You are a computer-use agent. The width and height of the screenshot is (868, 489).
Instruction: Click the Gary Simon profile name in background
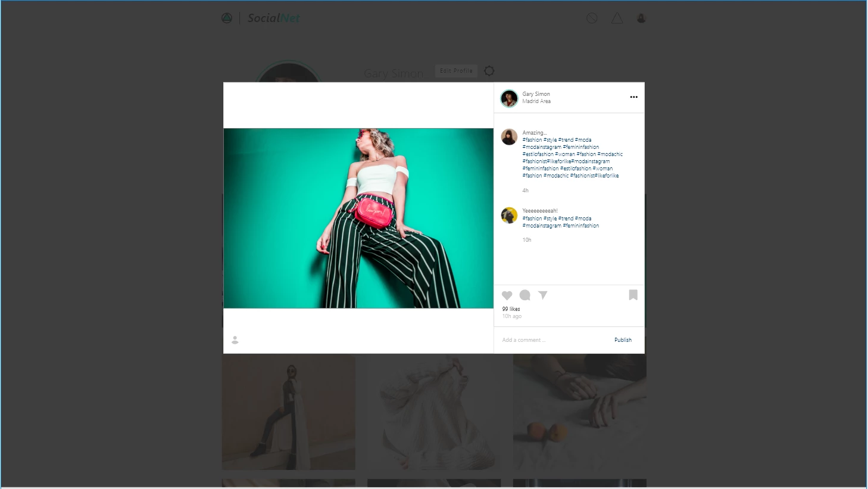pyautogui.click(x=394, y=74)
